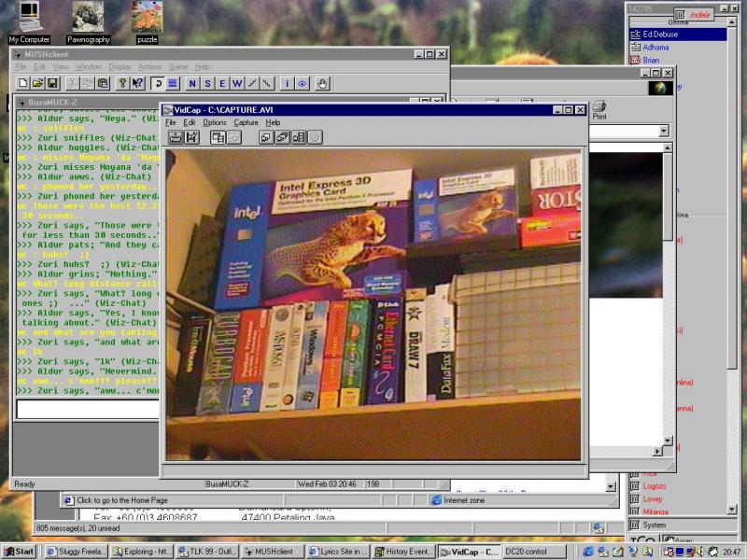Toggle the preview video button in VidCap
The image size is (747, 560).
[218, 137]
